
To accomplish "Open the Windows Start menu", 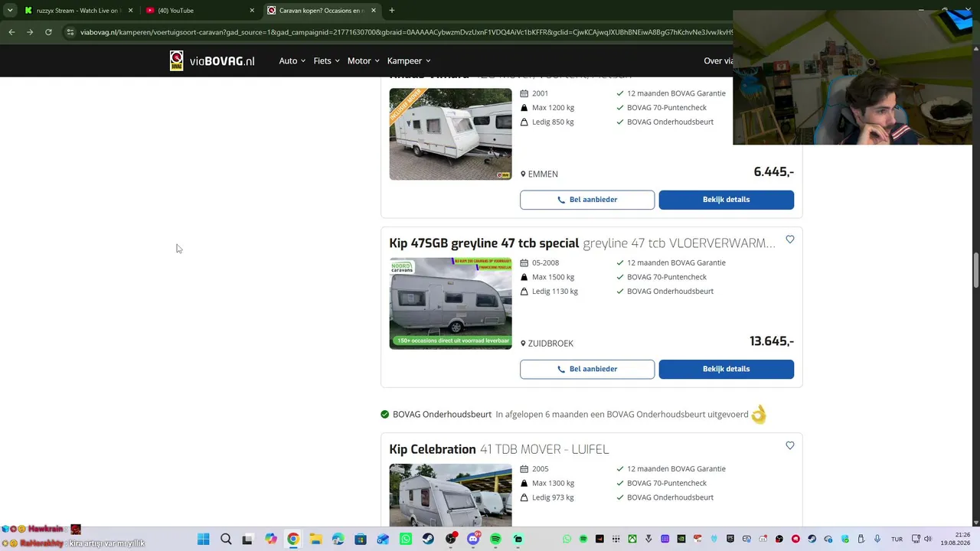I will pyautogui.click(x=203, y=539).
